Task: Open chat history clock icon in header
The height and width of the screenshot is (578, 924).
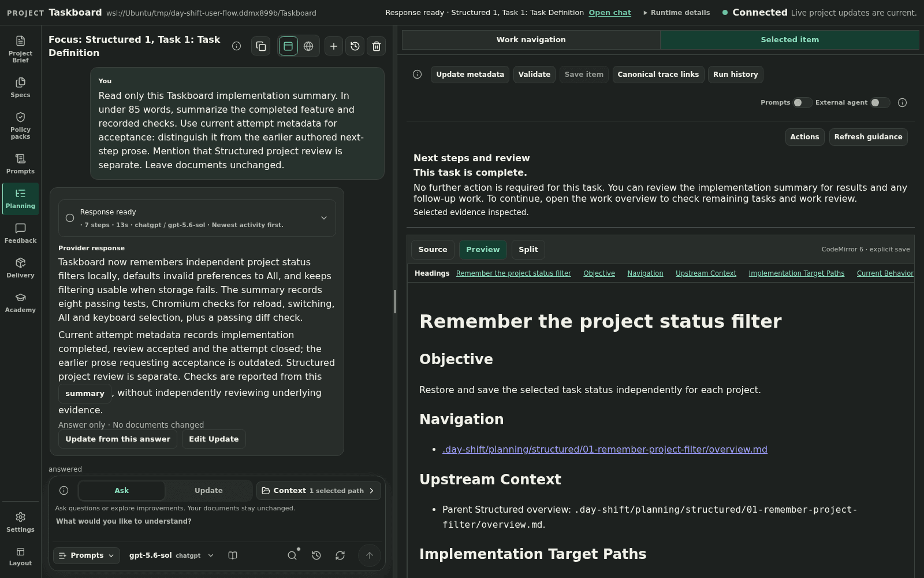Action: point(355,46)
